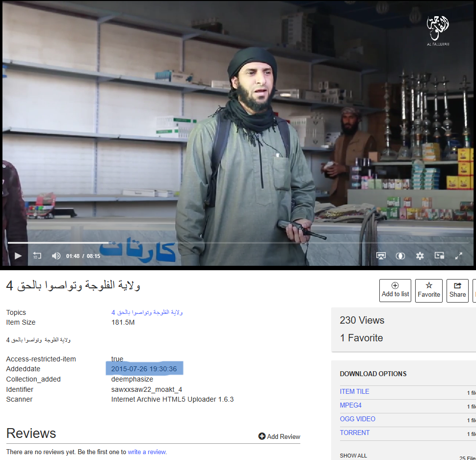This screenshot has width=476, height=460.
Task: Click the AirPlay cast icon
Action: pyautogui.click(x=381, y=256)
